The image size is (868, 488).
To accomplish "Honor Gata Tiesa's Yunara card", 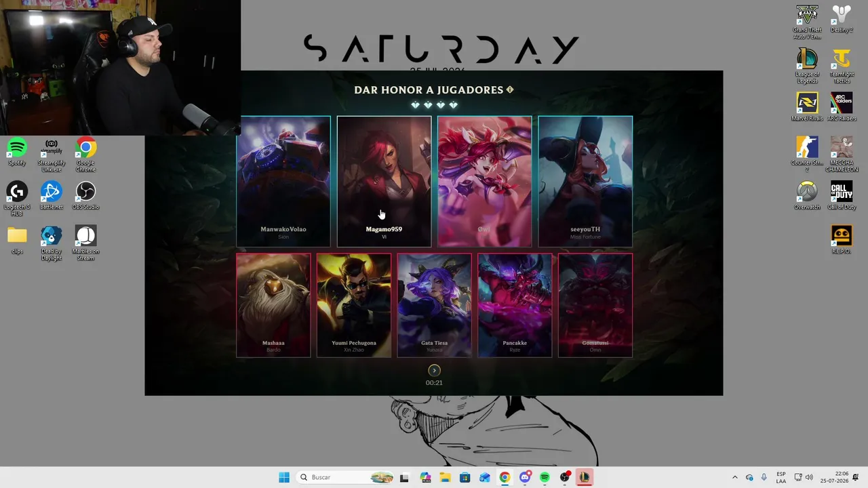I will coord(434,305).
